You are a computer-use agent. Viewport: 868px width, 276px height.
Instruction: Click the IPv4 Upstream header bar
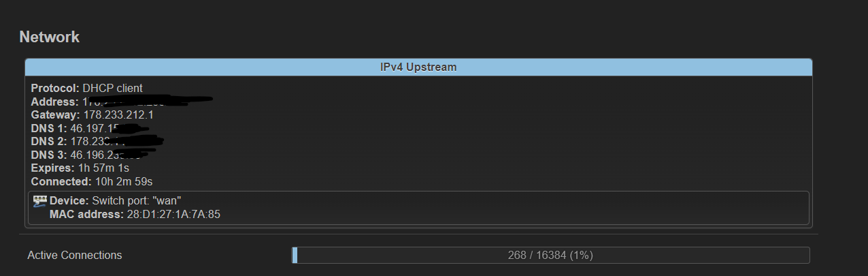tap(418, 67)
